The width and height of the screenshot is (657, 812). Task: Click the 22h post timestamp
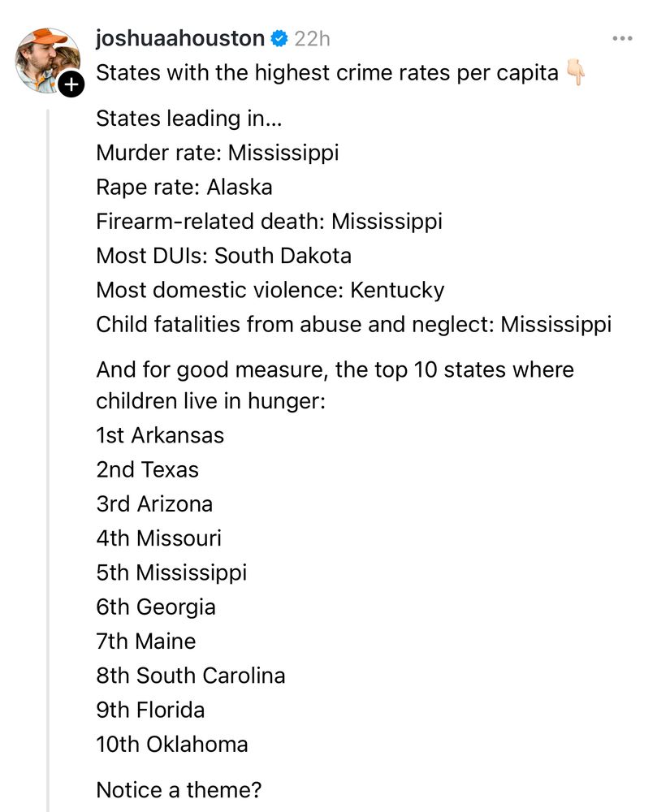pyautogui.click(x=312, y=38)
